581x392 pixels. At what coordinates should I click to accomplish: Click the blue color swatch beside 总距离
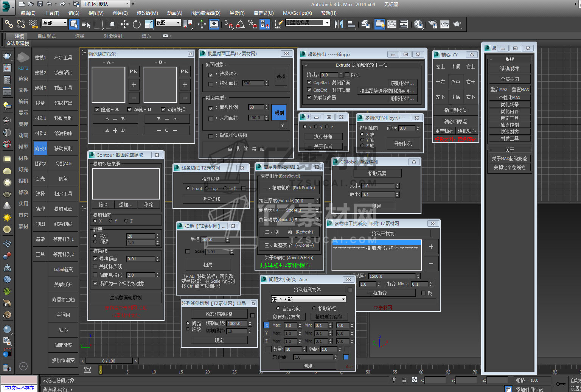(346, 357)
